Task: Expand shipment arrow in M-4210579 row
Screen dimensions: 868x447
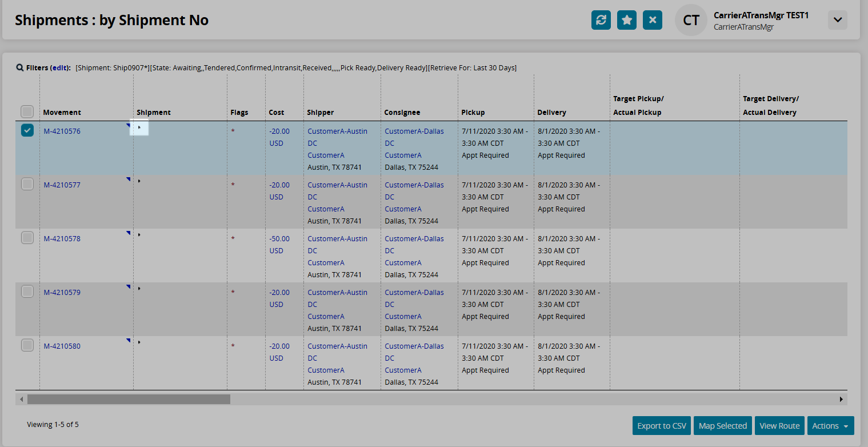Action: 139,289
